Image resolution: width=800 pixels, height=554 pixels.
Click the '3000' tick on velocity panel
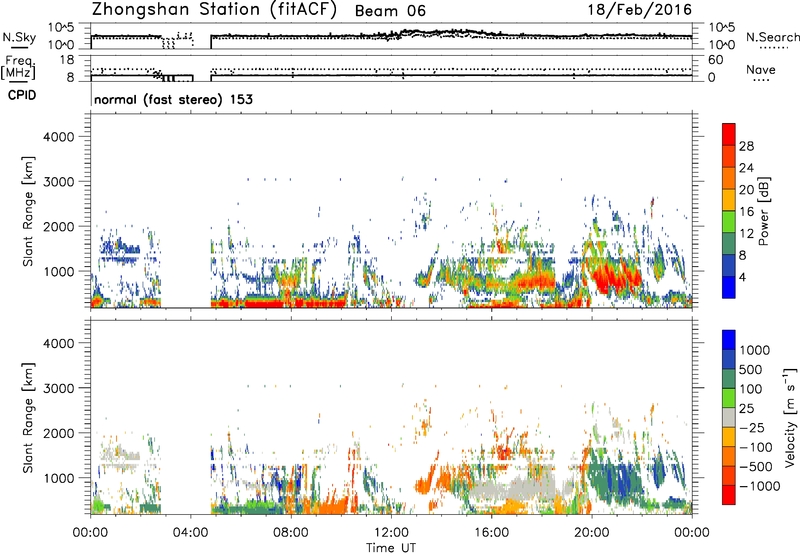pos(58,388)
